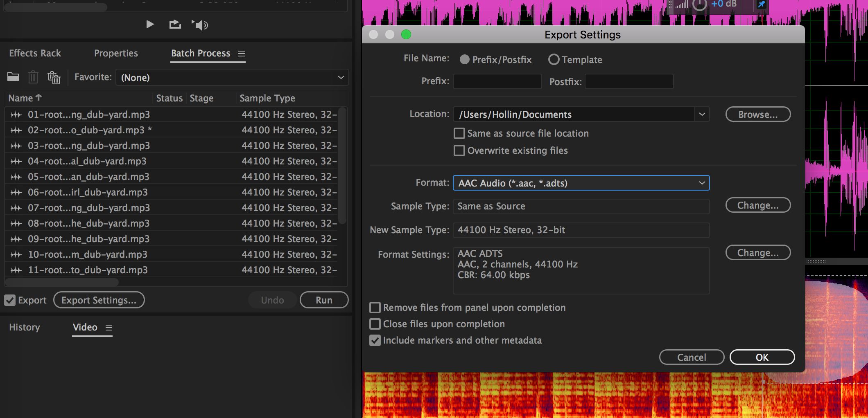Viewport: 868px width, 418px height.
Task: Click the +0 dB value on HUD
Action: tap(724, 4)
